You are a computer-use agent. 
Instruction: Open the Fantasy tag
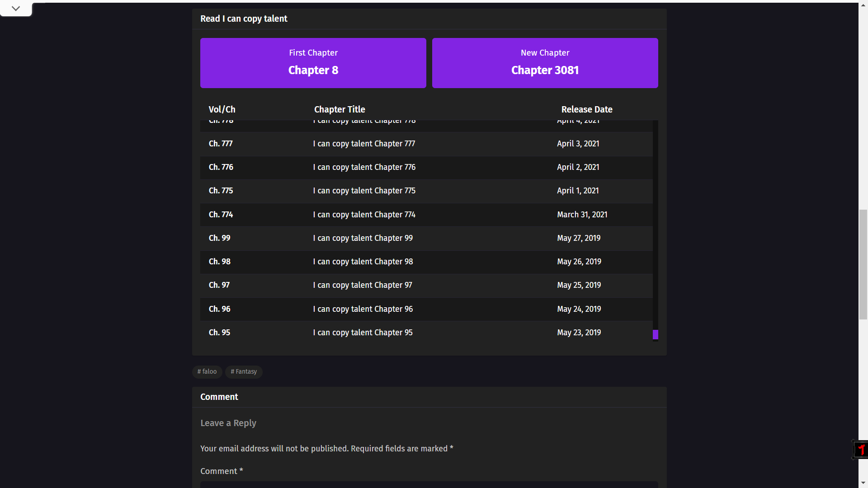click(x=244, y=372)
